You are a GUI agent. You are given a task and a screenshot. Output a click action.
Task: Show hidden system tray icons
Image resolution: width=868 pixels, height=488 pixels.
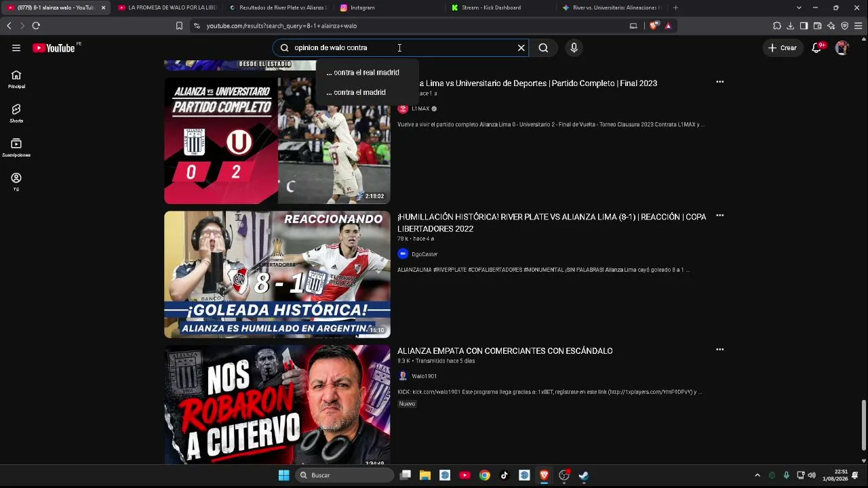click(x=757, y=475)
